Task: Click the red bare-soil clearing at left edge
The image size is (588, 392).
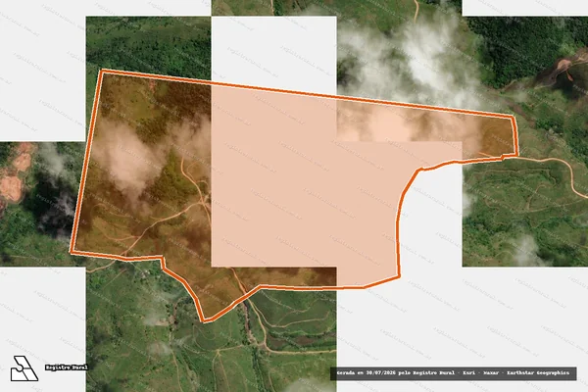Action: (x=15, y=174)
